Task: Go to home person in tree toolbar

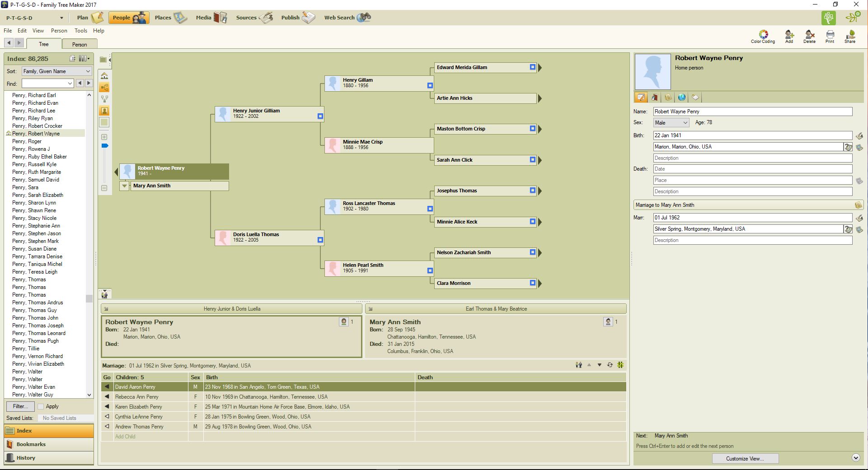Action: (x=104, y=76)
